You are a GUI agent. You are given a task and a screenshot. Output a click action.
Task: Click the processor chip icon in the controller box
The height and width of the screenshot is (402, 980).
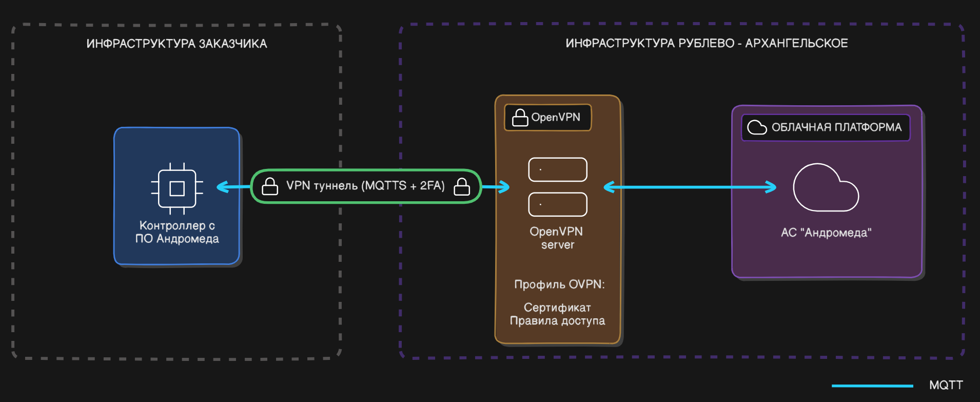point(177,188)
